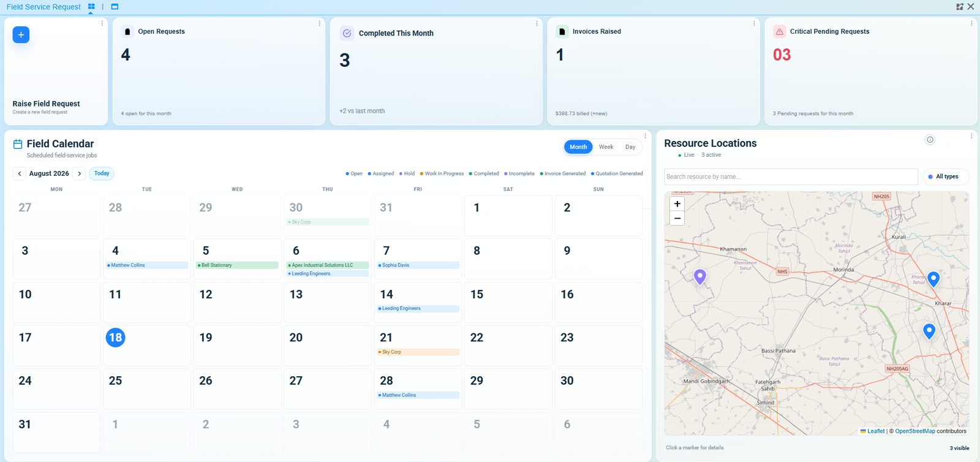Open Completed This Month card options menu
This screenshot has height=462, width=980.
pos(537,23)
